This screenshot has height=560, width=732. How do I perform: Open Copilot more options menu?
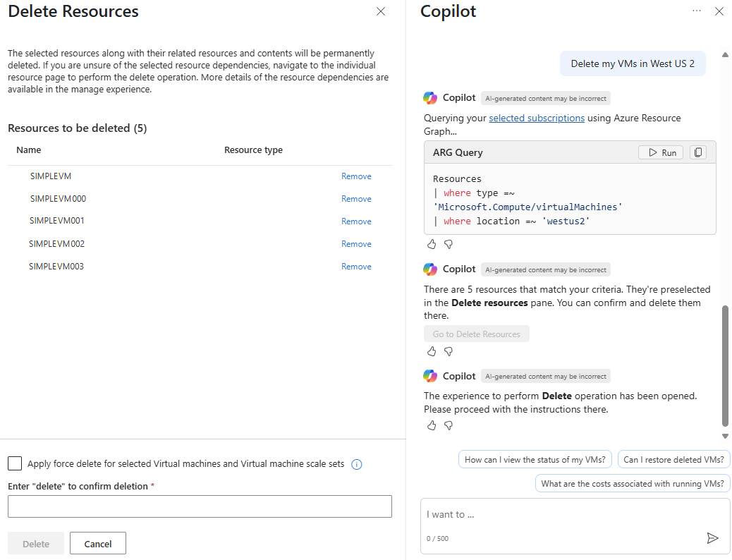(x=697, y=11)
